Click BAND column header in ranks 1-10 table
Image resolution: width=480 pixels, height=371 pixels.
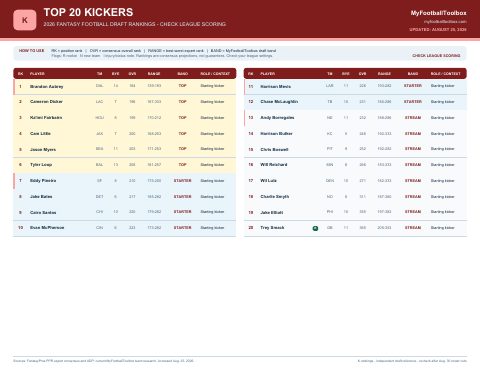[182, 74]
